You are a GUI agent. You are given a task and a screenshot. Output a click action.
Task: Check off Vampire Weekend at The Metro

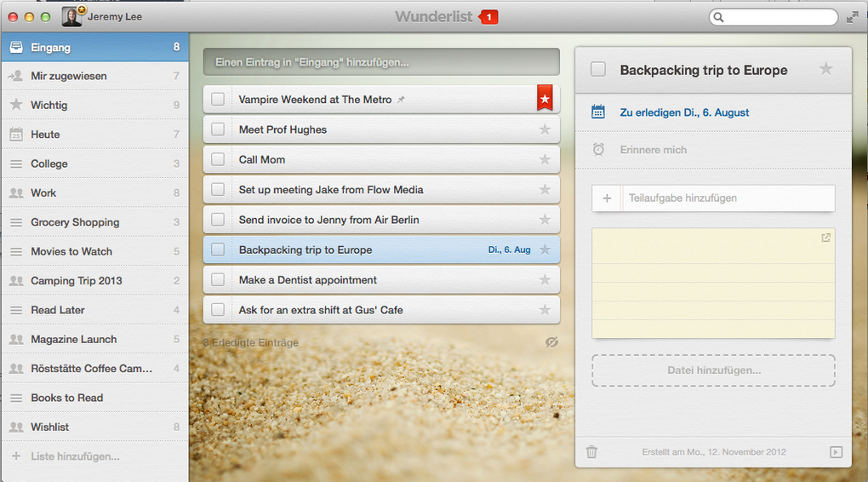coord(218,99)
